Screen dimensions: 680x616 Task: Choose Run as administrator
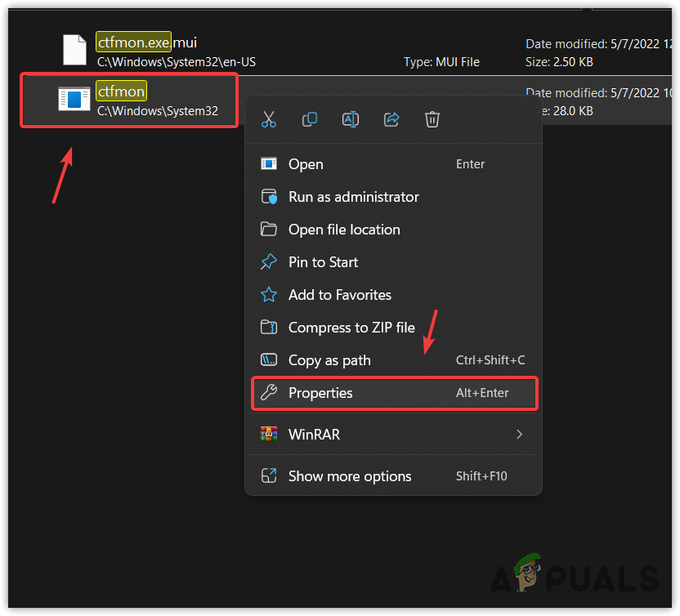click(353, 197)
